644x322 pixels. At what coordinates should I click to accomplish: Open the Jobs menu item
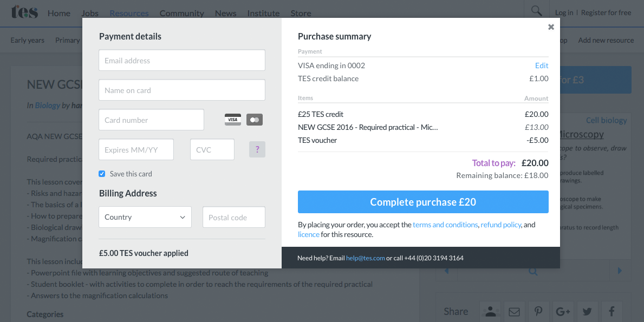click(90, 13)
